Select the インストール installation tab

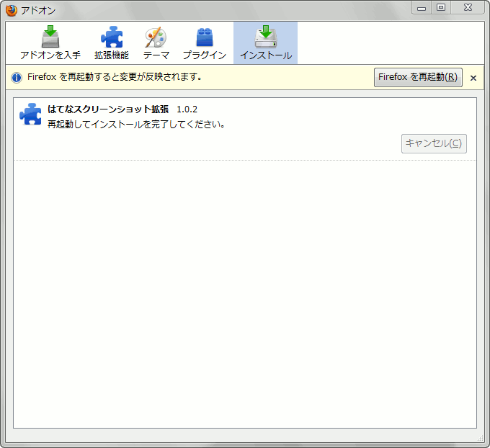click(x=266, y=42)
